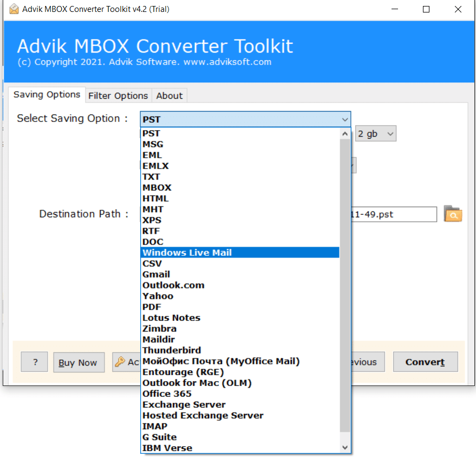Viewport: 476px width, 457px height.
Task: Click the folder browse icon beside Destination Path
Action: 453,214
